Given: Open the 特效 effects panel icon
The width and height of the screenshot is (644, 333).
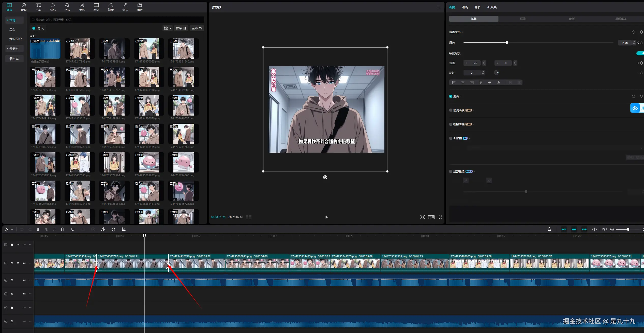Looking at the screenshot, I should [x=67, y=7].
